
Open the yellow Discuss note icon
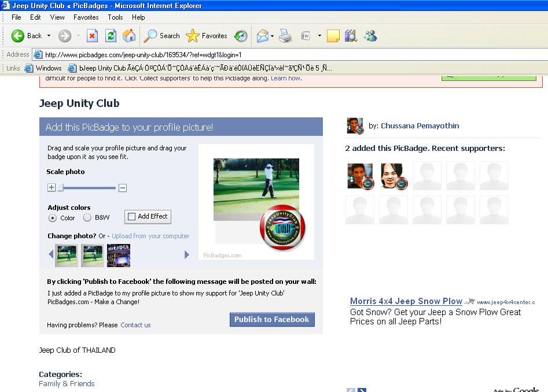coord(333,36)
